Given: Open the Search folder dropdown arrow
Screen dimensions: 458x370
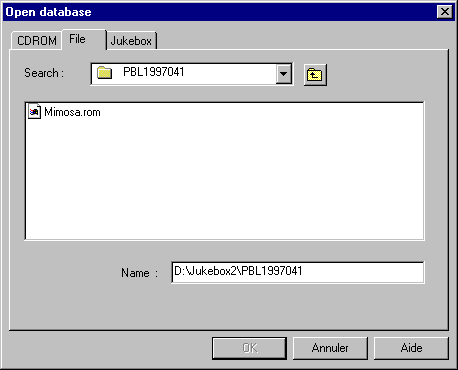Looking at the screenshot, I should [284, 73].
